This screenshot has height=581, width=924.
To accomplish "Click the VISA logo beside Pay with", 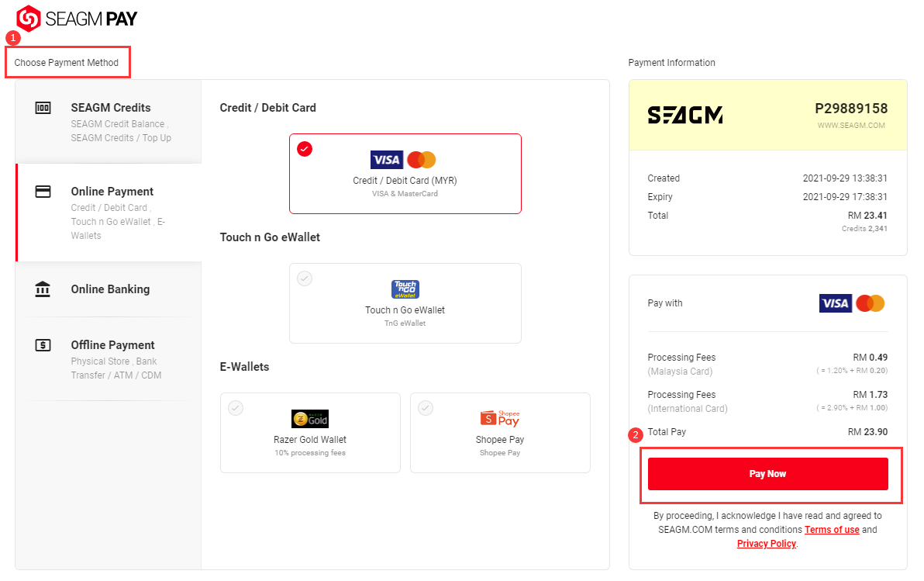I will (835, 303).
